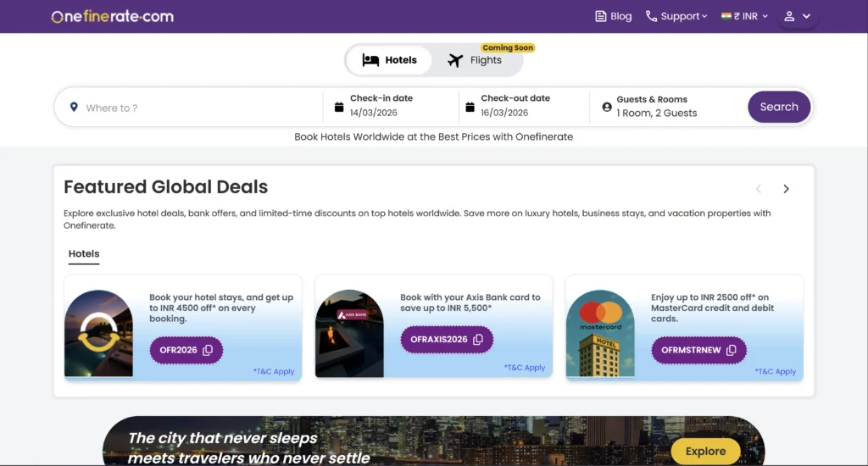868x466 pixels.
Task: Expand the Support dropdown menu
Action: click(676, 16)
